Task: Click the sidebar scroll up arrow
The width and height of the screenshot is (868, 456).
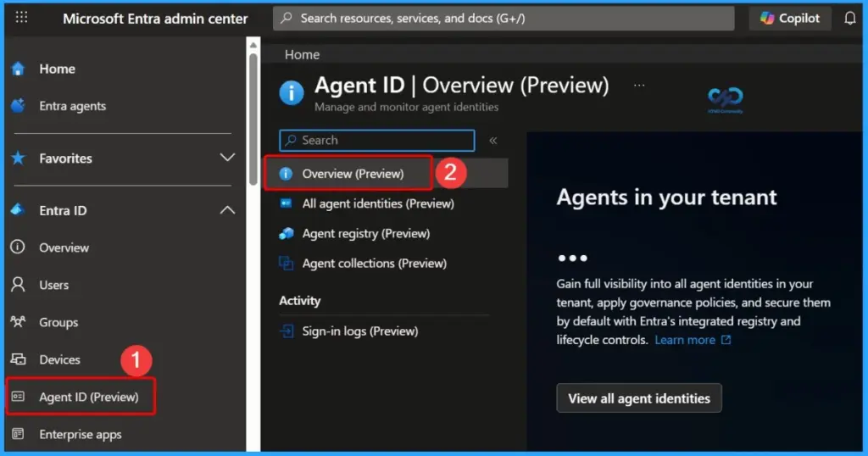Action: pyautogui.click(x=253, y=46)
